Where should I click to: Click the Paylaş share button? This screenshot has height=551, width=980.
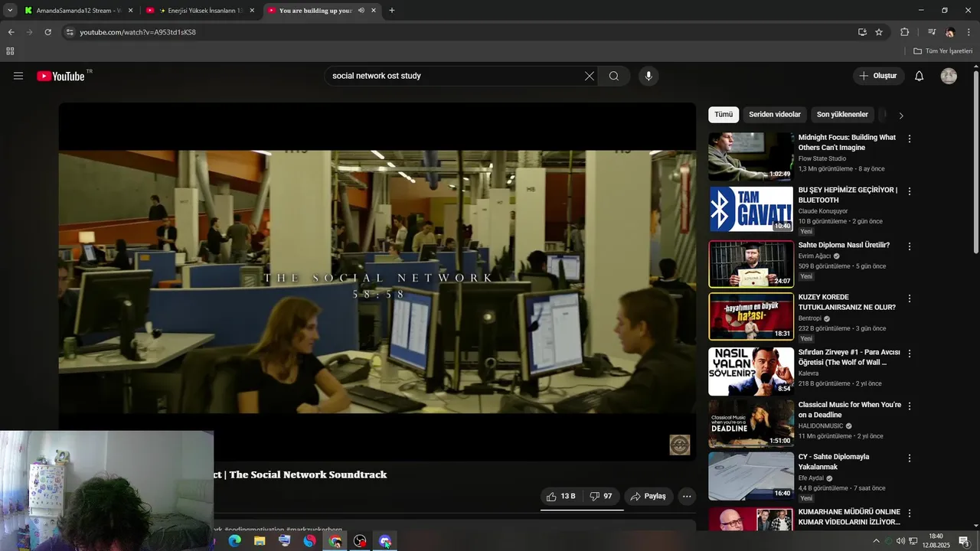click(648, 496)
